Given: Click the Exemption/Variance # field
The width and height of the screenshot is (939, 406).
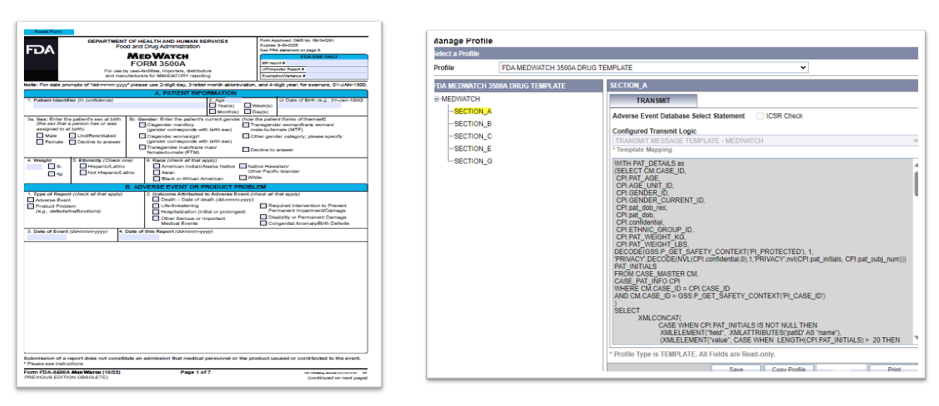Looking at the screenshot, I should pyautogui.click(x=337, y=76).
